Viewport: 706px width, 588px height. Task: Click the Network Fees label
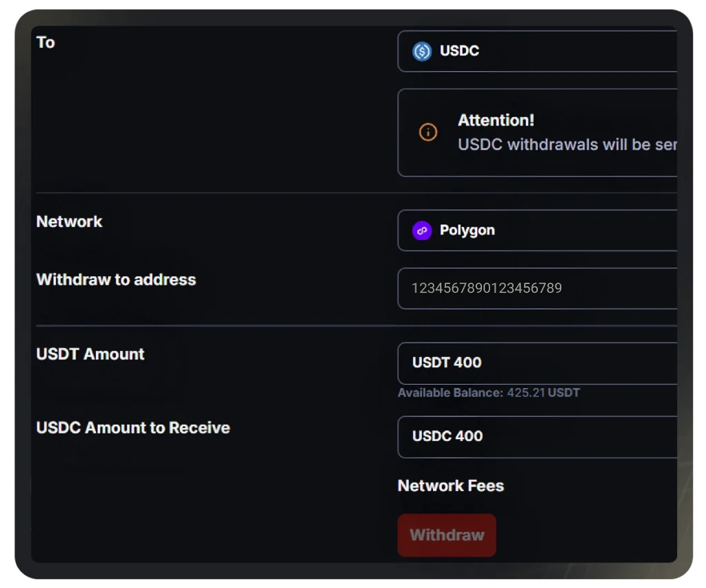451,486
